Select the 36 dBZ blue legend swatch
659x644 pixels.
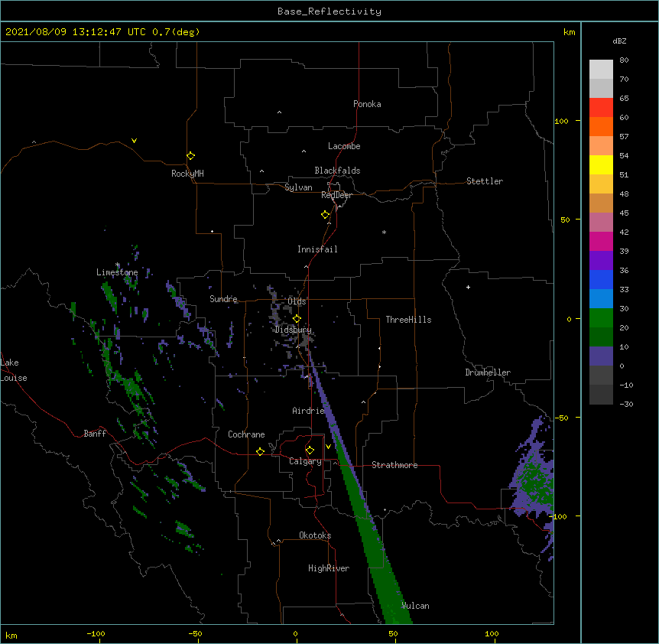click(x=601, y=279)
